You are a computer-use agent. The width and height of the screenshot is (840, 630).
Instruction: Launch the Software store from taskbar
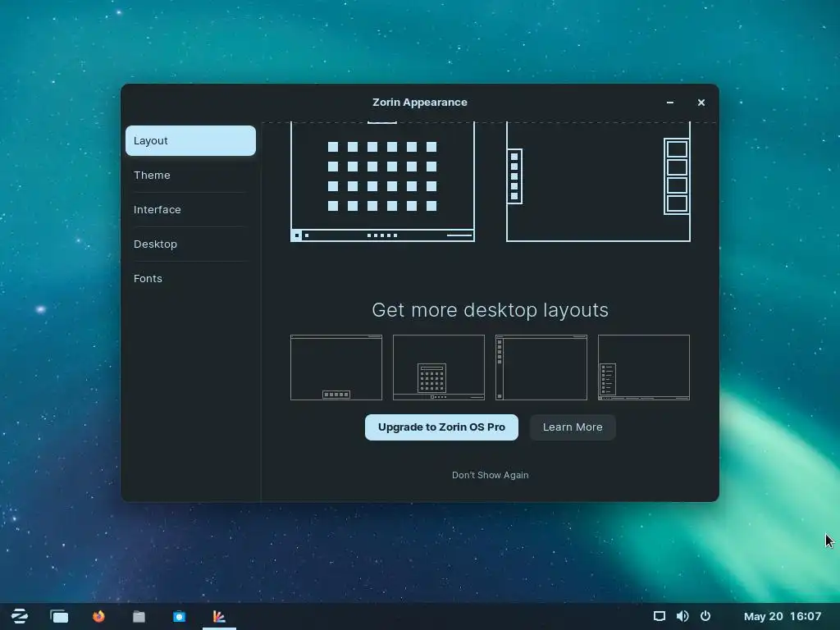point(179,617)
